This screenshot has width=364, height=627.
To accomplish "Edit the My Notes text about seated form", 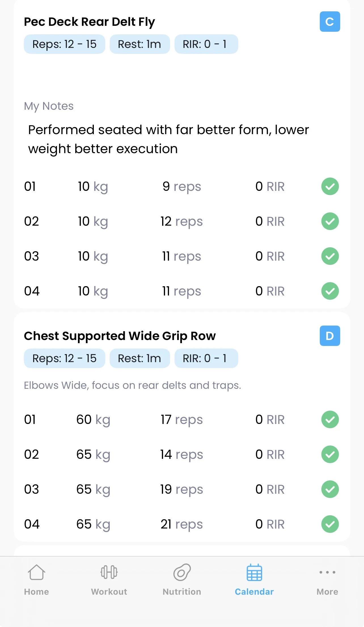I will click(168, 139).
